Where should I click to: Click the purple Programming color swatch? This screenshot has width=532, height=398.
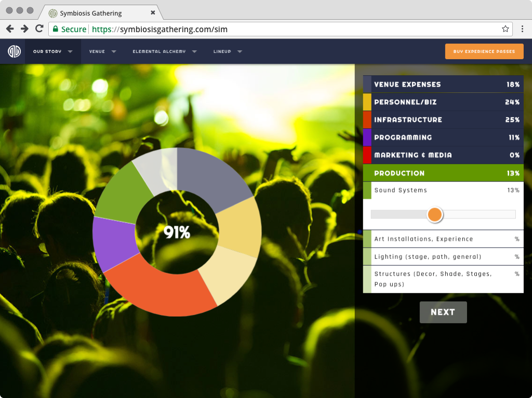(367, 138)
